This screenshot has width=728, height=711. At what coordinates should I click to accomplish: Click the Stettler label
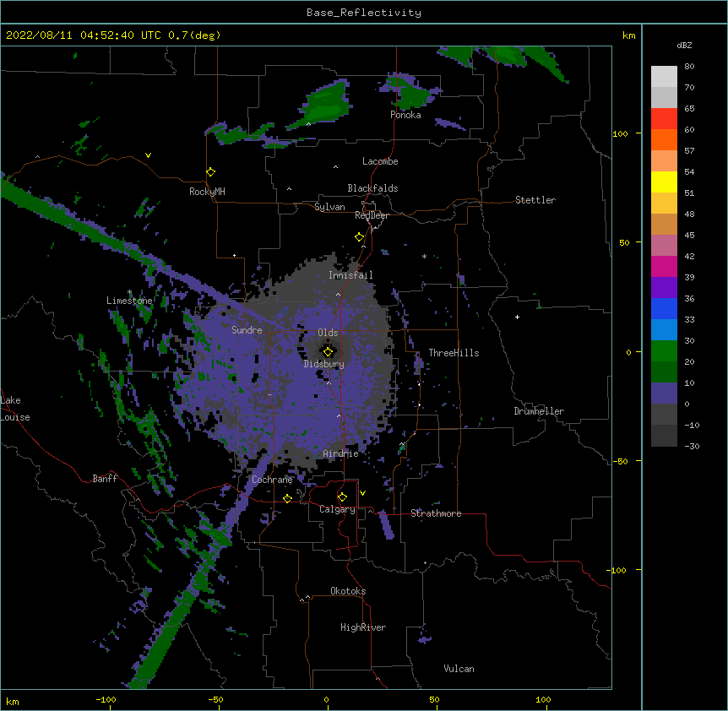click(x=535, y=200)
